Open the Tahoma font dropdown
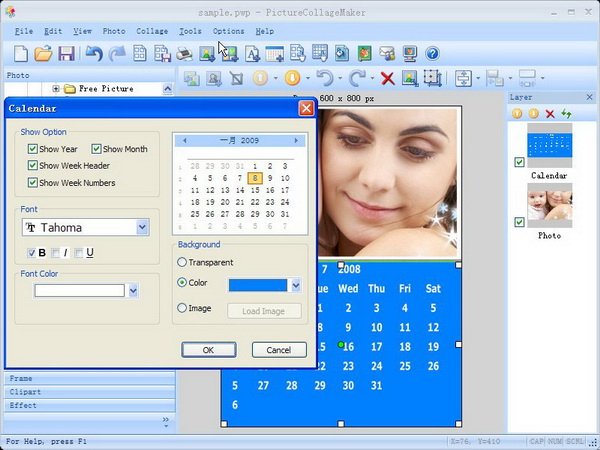The height and width of the screenshot is (450, 600). tap(142, 228)
